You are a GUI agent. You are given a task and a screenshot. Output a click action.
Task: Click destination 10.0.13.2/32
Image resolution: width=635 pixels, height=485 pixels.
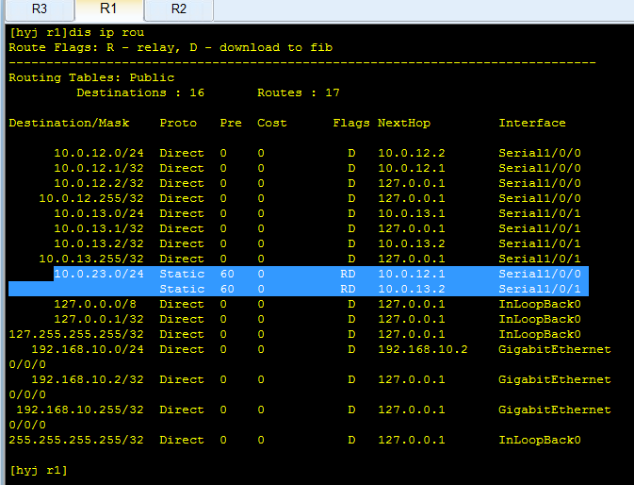point(99,244)
